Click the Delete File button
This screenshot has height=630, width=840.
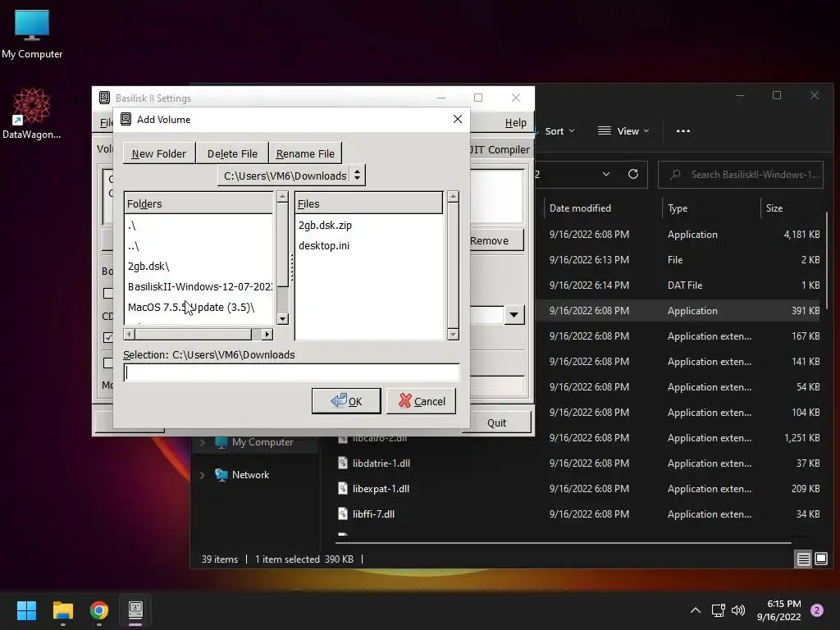(232, 153)
